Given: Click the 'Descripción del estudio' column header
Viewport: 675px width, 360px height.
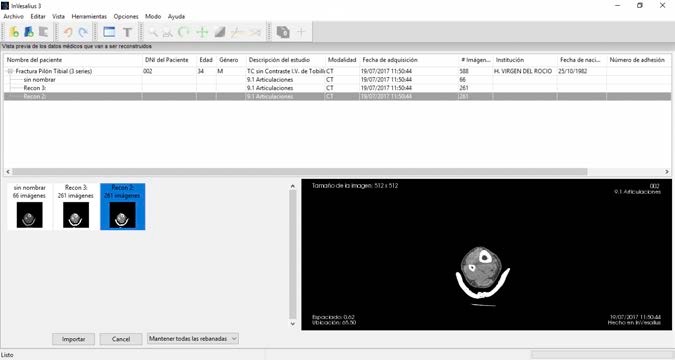Looking at the screenshot, I should [x=286, y=60].
